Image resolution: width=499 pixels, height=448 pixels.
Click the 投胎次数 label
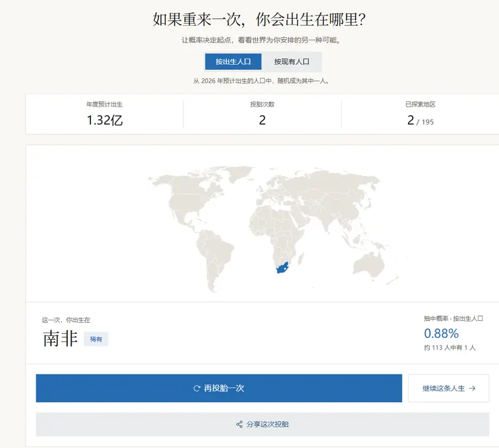262,104
